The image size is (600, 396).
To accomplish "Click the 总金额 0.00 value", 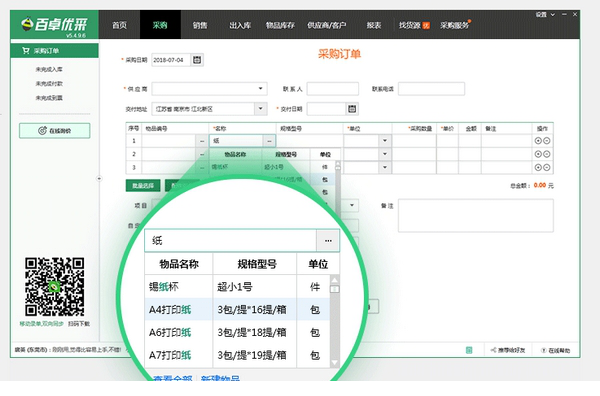I will coord(540,186).
